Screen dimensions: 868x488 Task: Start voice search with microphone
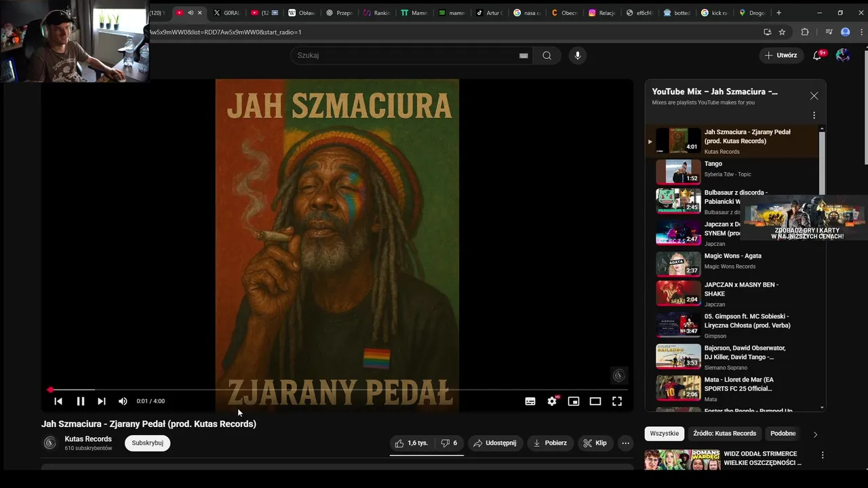point(578,56)
